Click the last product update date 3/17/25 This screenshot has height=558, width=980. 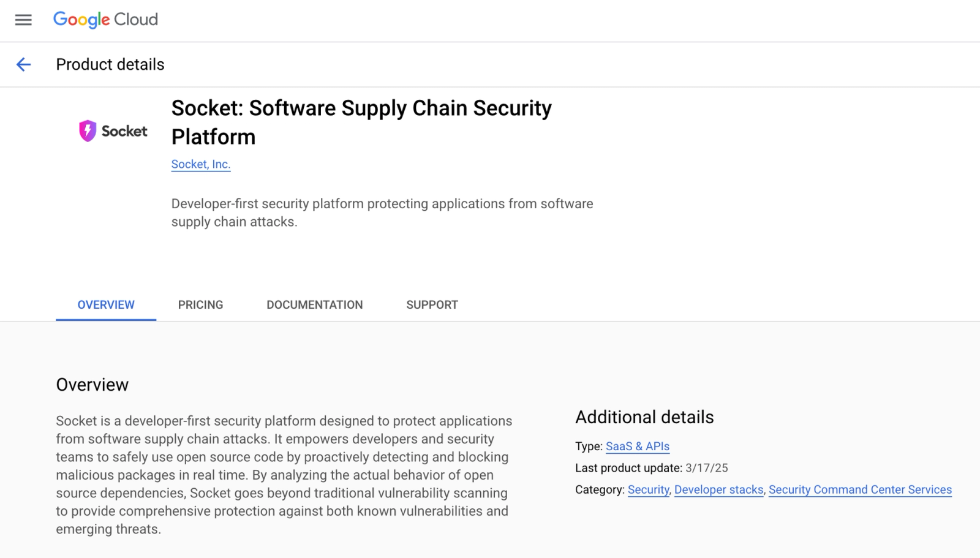[x=707, y=468]
